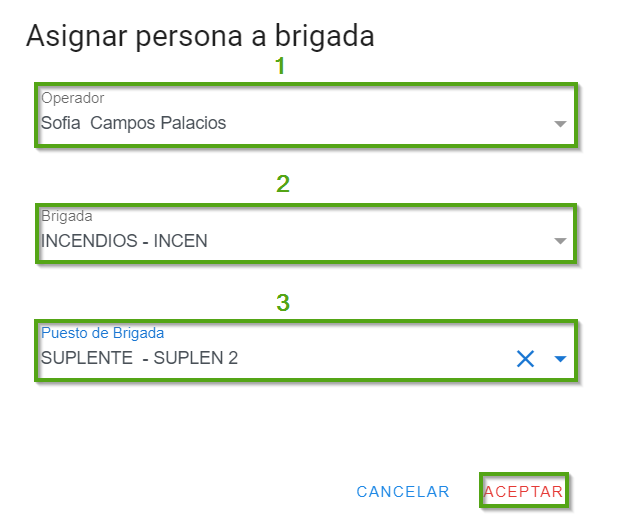The width and height of the screenshot is (618, 530).
Task: Click the 'Asignar persona a brigada' dialog title
Action: 200,36
